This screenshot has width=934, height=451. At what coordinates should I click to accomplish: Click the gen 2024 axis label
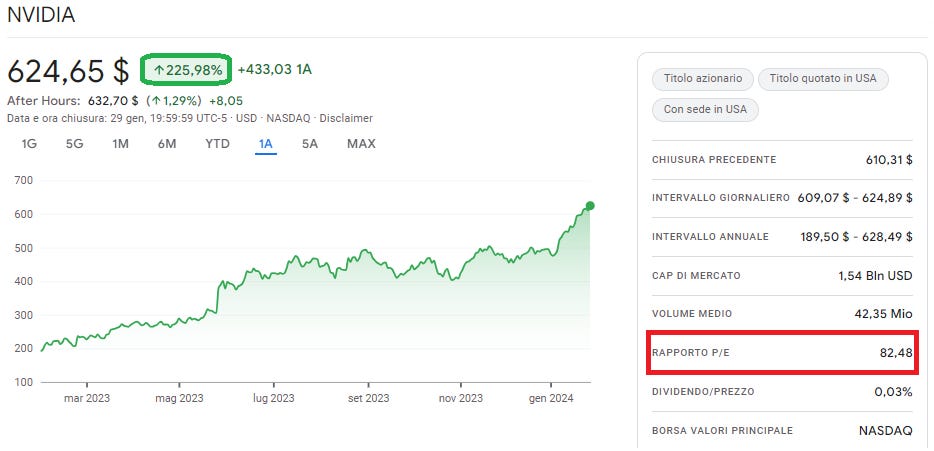pos(551,399)
